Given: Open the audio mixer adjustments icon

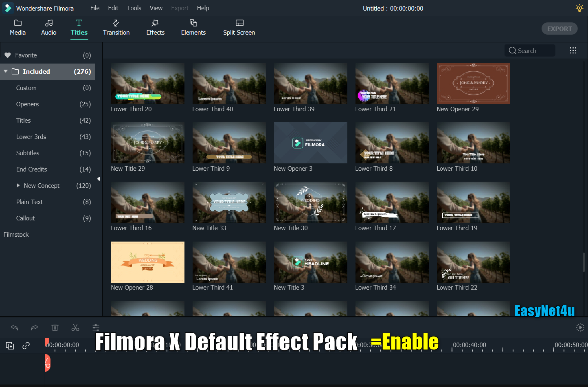Looking at the screenshot, I should point(95,327).
